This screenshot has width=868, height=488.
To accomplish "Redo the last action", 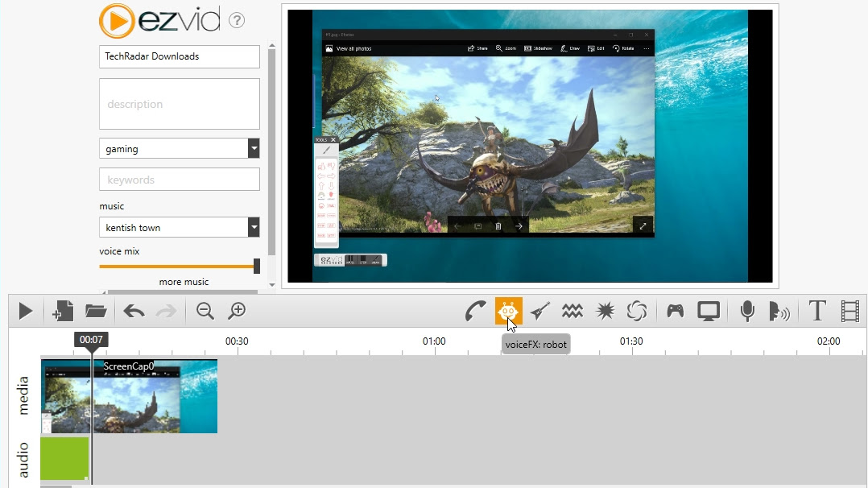I will pyautogui.click(x=166, y=311).
